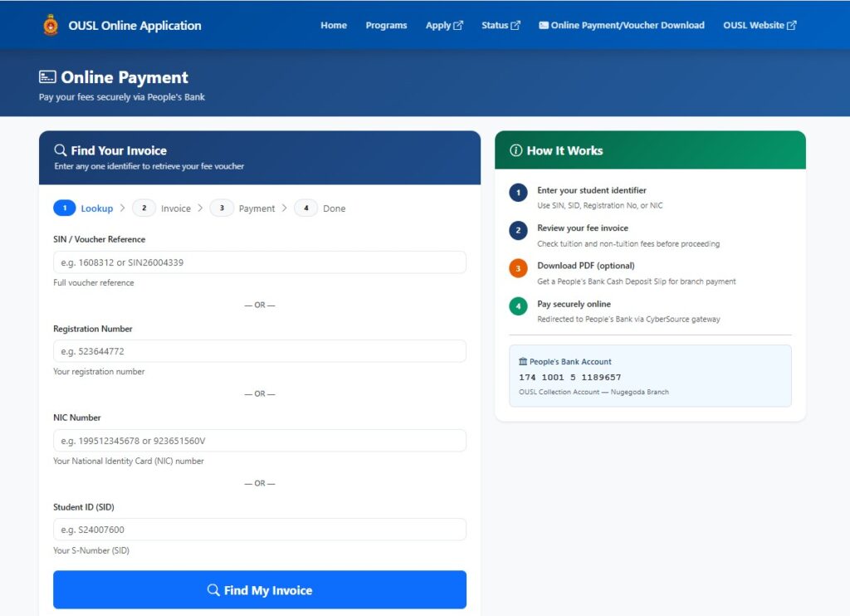Click the OUSL crest logo
The height and width of the screenshot is (616, 850).
(51, 26)
